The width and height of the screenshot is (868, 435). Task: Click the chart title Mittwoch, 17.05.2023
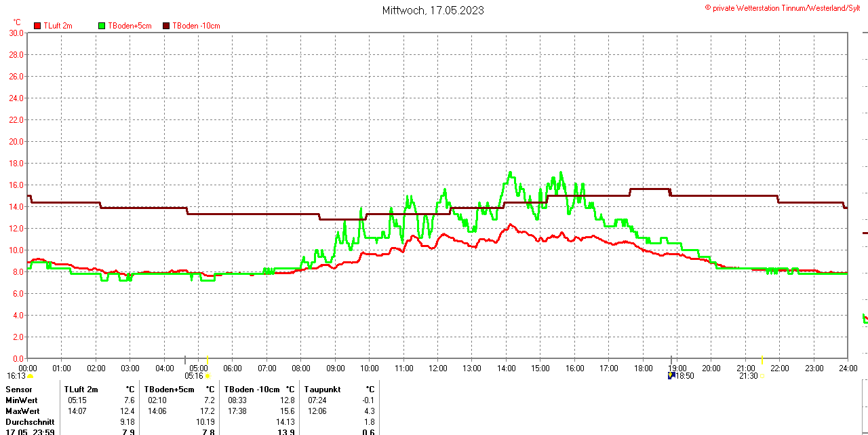(433, 10)
